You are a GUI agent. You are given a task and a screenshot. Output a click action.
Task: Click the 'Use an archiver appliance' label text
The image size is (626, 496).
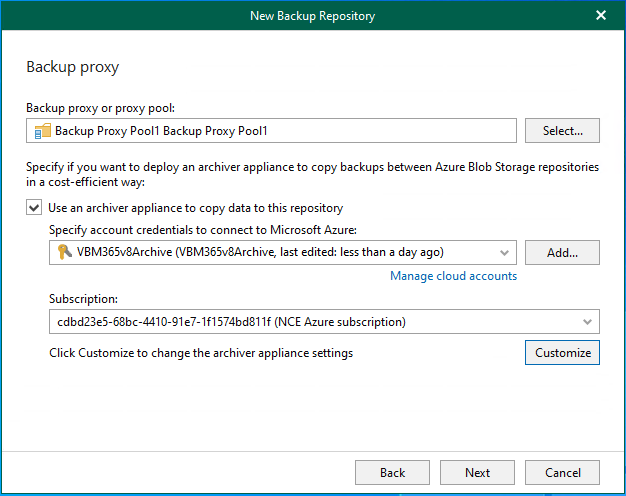click(195, 208)
